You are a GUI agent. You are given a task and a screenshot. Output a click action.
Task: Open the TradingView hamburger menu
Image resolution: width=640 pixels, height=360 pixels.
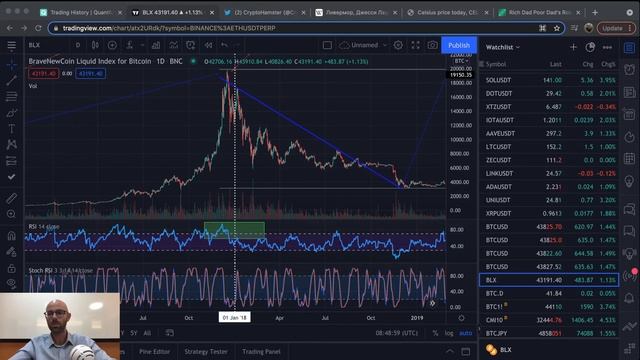coord(11,45)
